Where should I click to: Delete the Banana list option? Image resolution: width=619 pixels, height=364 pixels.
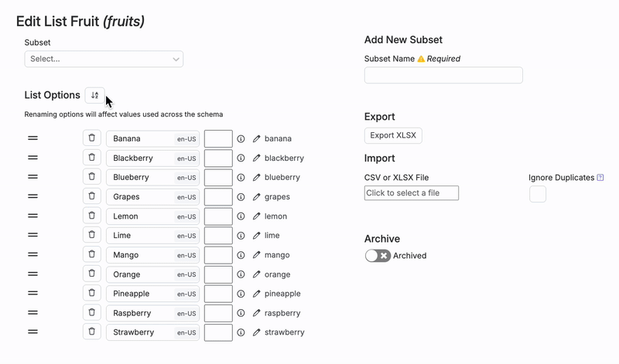pyautogui.click(x=91, y=138)
